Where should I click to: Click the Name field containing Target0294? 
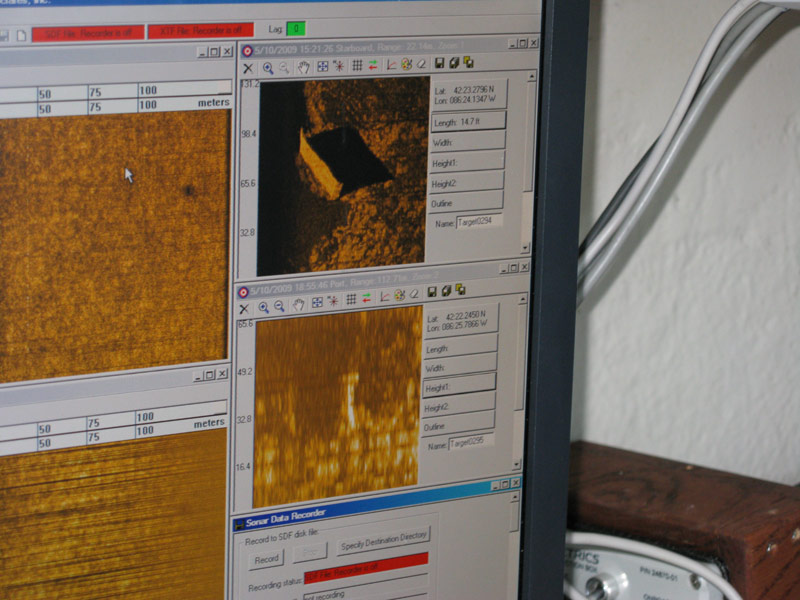click(x=479, y=221)
